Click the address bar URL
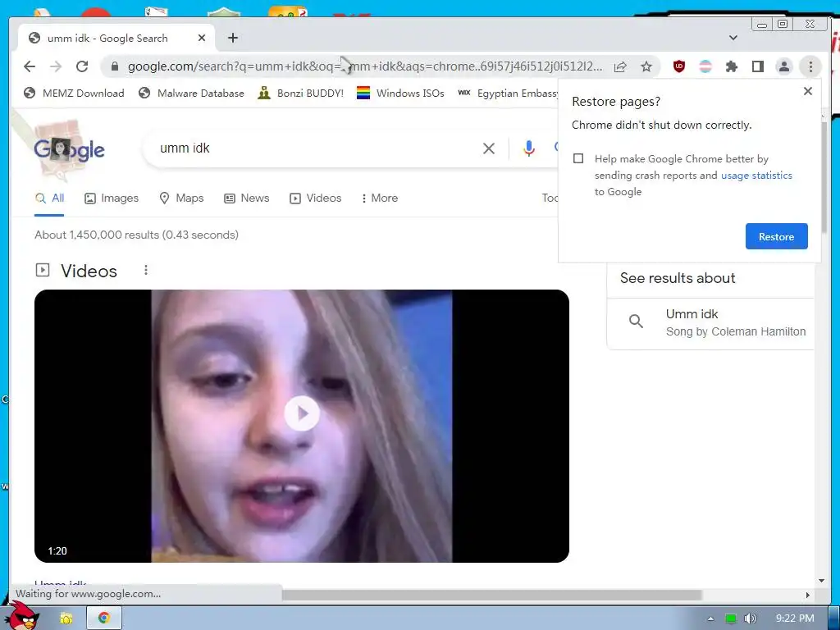The height and width of the screenshot is (630, 840). [365, 66]
